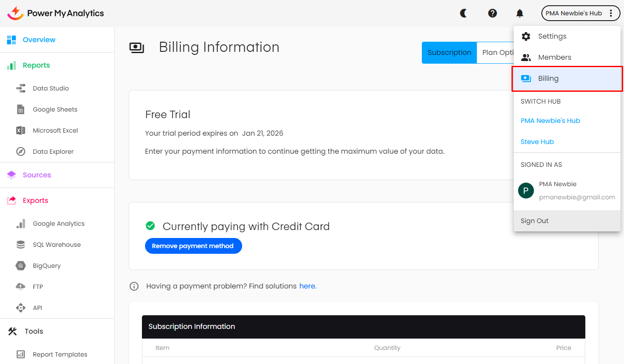Open SQL Warehouse database icon
624x364 pixels.
point(21,245)
